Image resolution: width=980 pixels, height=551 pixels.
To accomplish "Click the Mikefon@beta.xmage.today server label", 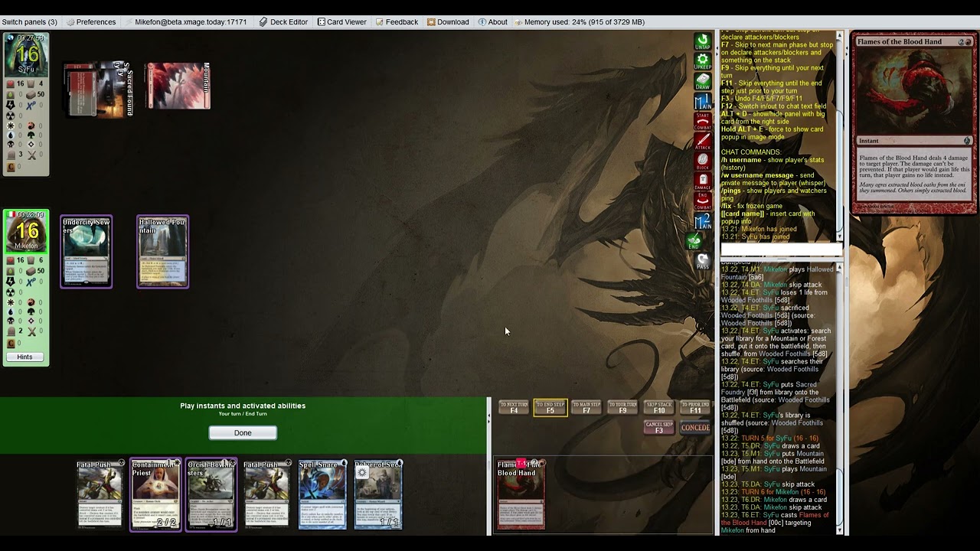I will 185,22.
